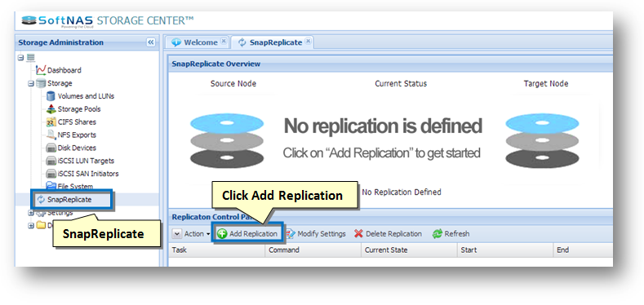Click the SnapReplicate Overview panel header
The image size is (644, 305).
tap(390, 64)
